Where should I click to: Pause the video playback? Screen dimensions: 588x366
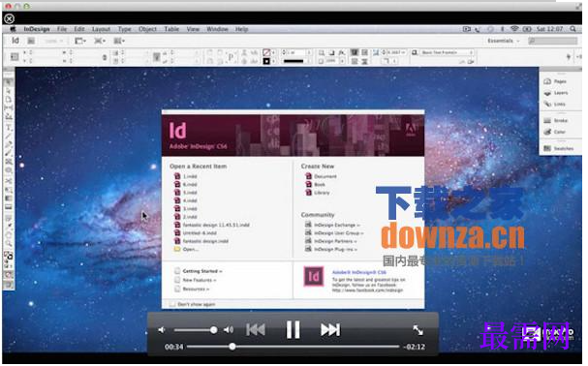pyautogui.click(x=293, y=329)
